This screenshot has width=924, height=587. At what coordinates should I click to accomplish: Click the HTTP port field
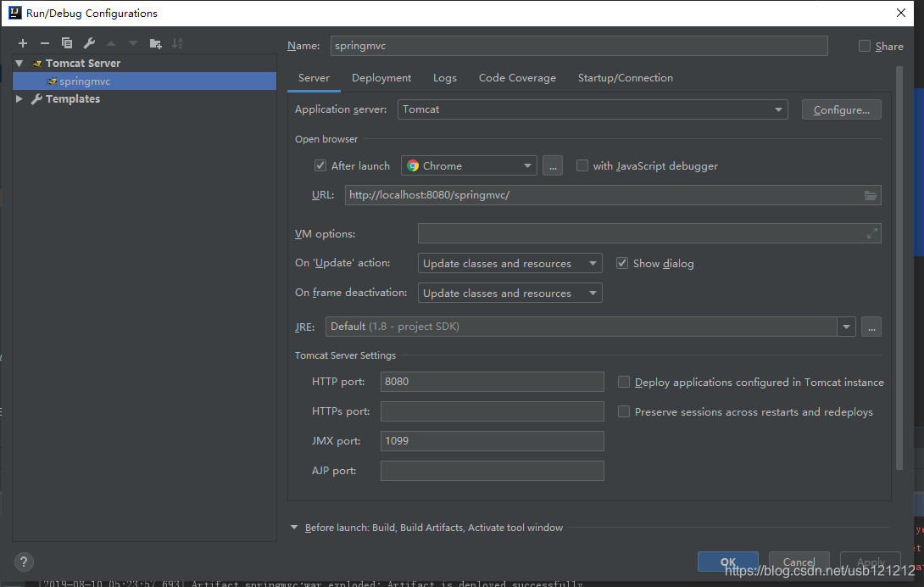tap(492, 382)
